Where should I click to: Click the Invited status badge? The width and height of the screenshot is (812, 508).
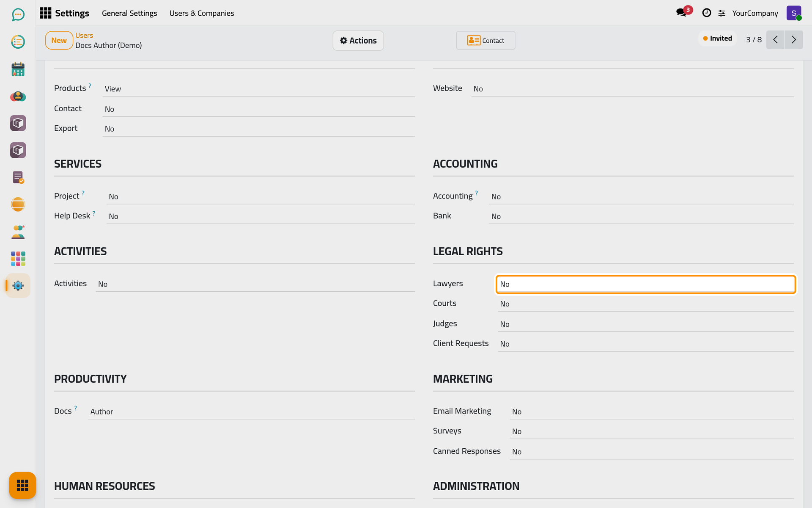click(x=718, y=39)
